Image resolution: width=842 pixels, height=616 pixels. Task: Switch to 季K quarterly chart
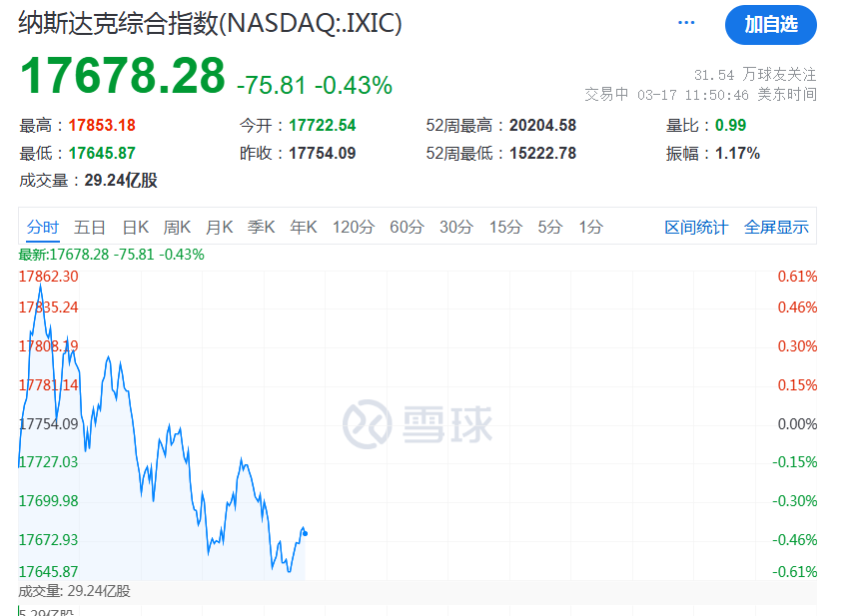pyautogui.click(x=261, y=228)
